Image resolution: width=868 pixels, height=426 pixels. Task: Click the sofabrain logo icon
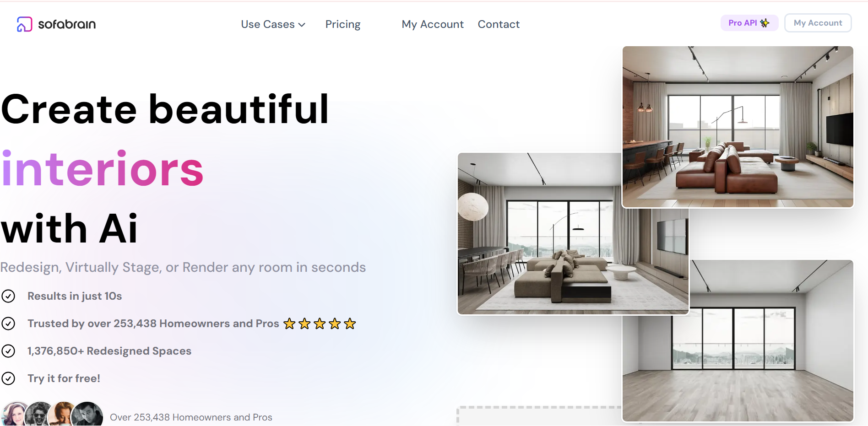[24, 24]
